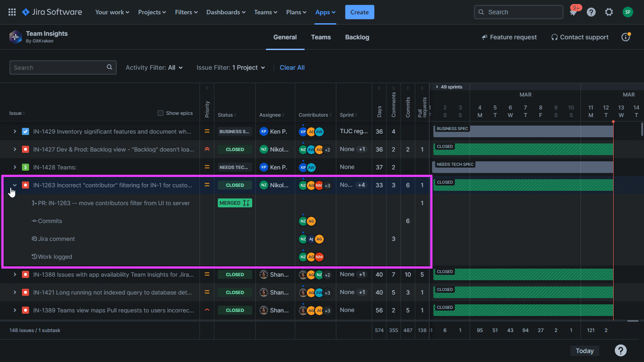The height and width of the screenshot is (362, 644).
Task: Click the Jira Software logo
Action: 52,12
